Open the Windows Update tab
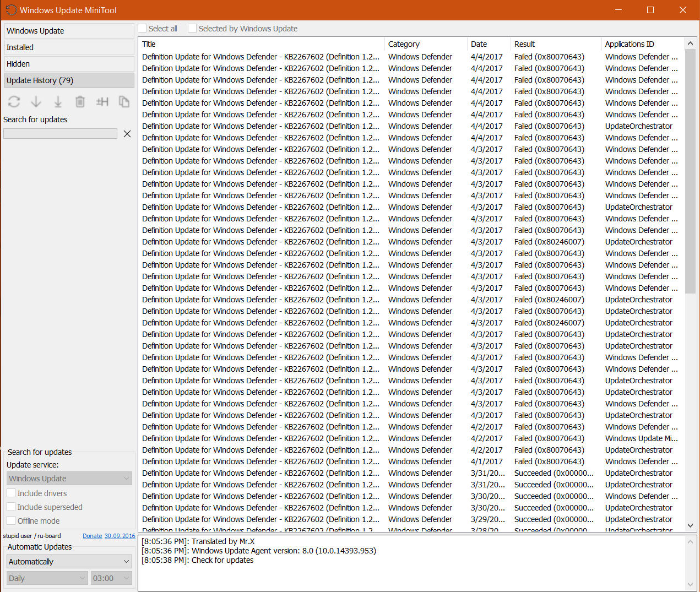Screen dimensions: 700x592 pyautogui.click(x=69, y=31)
